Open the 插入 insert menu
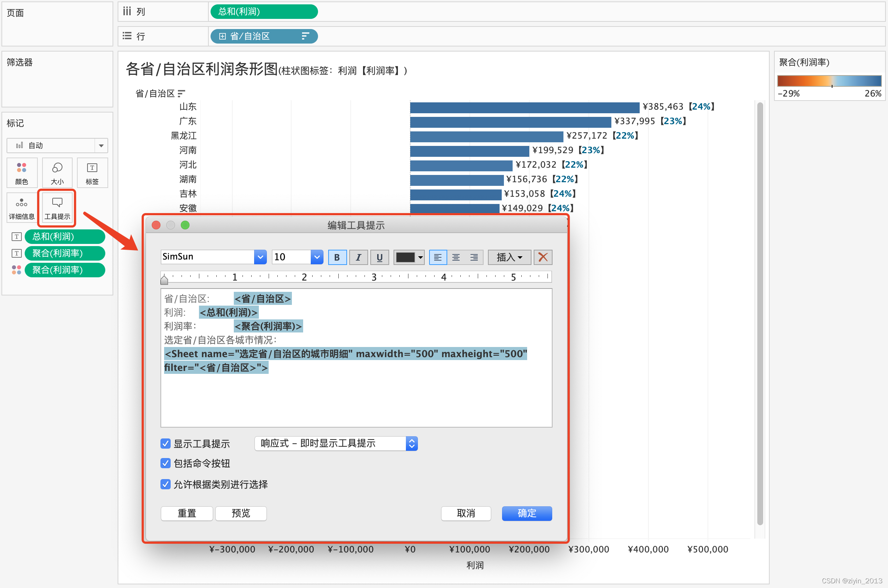Viewport: 888px width, 588px height. pos(509,257)
